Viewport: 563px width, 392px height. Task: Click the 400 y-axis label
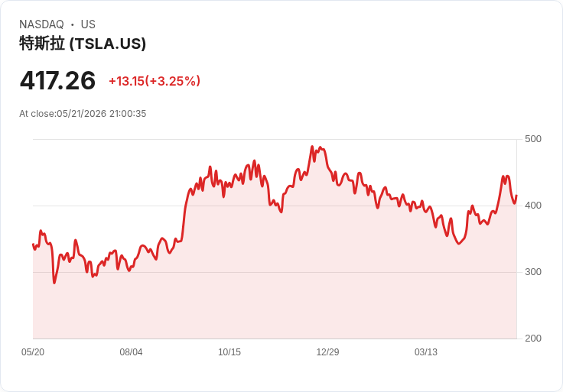[x=533, y=206]
